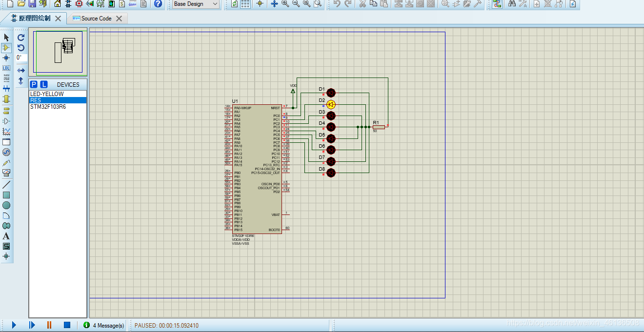This screenshot has height=332, width=644.
Task: Stop the simulation
Action: coord(67,325)
